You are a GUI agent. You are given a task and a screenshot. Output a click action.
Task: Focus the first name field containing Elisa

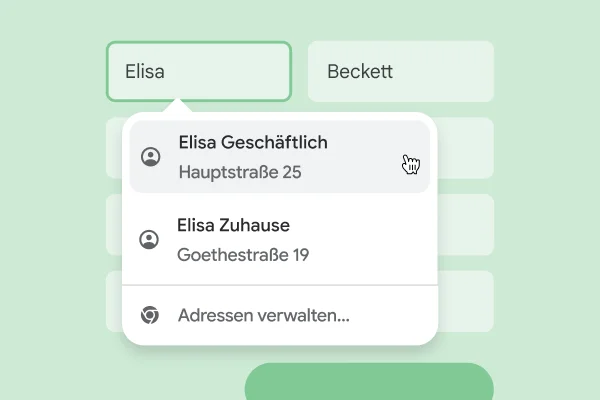pyautogui.click(x=199, y=71)
